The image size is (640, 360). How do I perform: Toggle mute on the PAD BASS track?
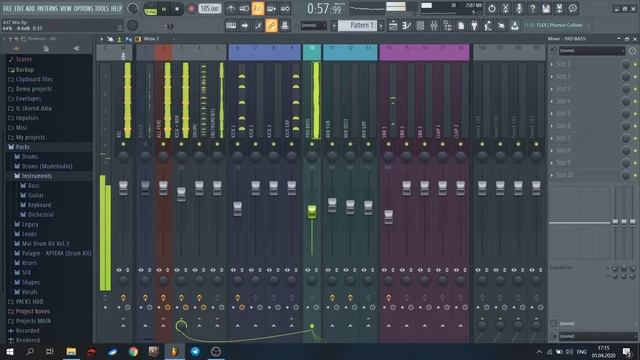click(312, 144)
